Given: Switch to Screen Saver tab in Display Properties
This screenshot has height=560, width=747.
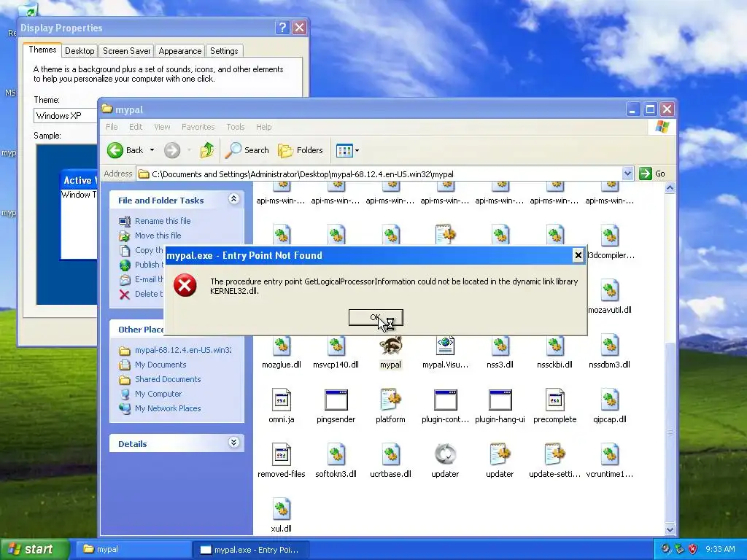Looking at the screenshot, I should 127,51.
